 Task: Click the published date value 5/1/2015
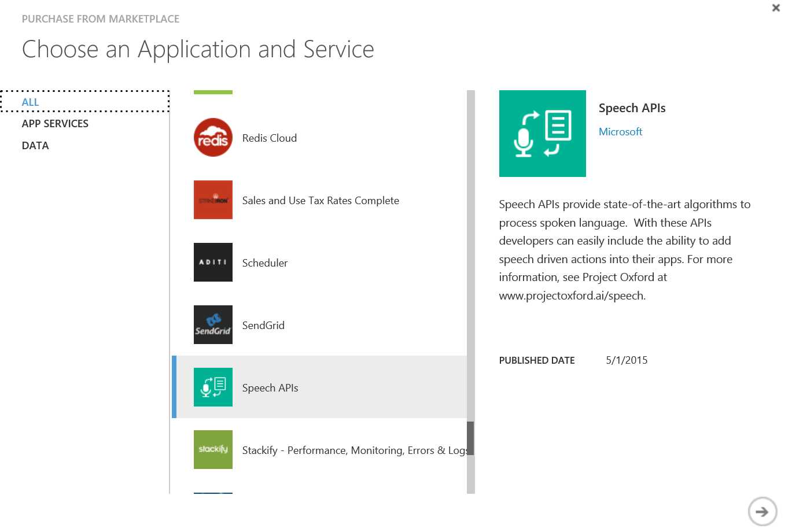[627, 360]
